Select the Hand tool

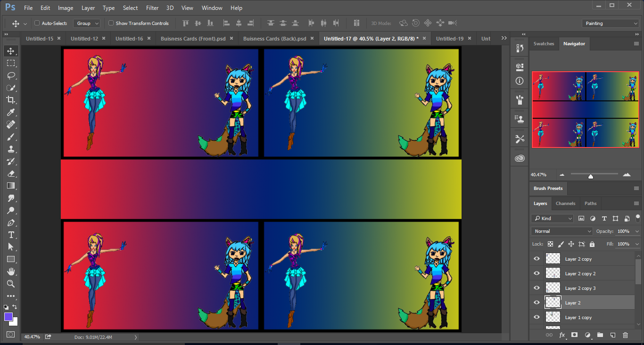tap(10, 271)
